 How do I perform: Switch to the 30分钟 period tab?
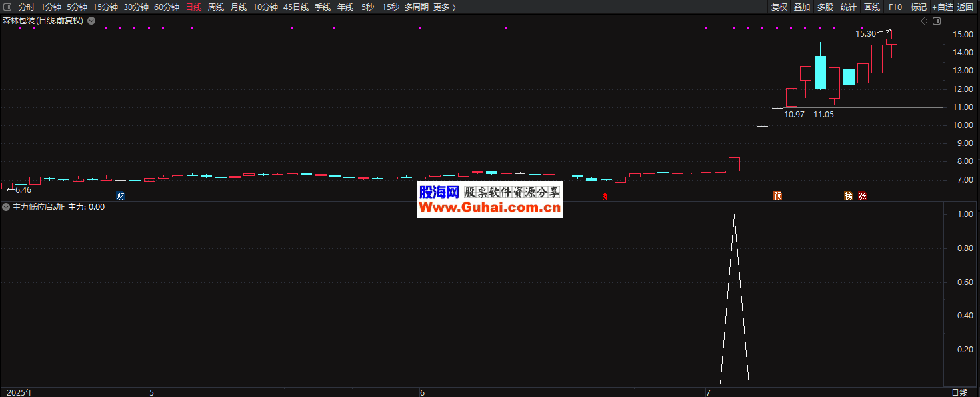tap(136, 7)
